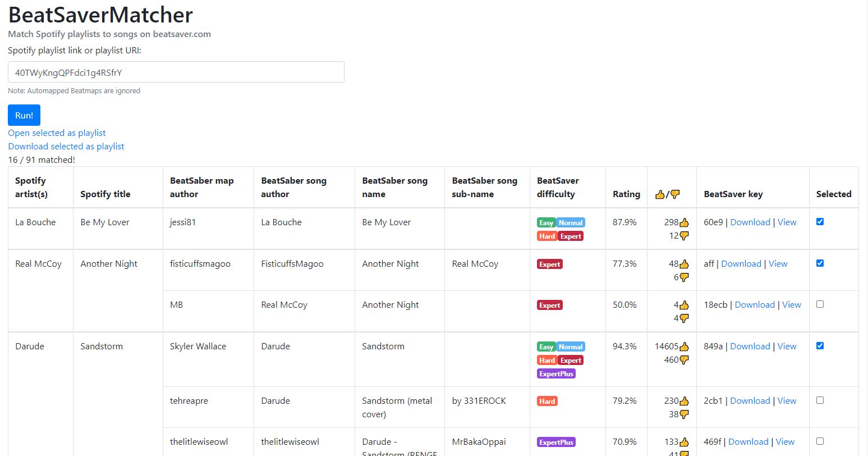Viewport: 868px width, 456px height.
Task: Click thumbs-up icon beside 230 votes
Action: 684,401
